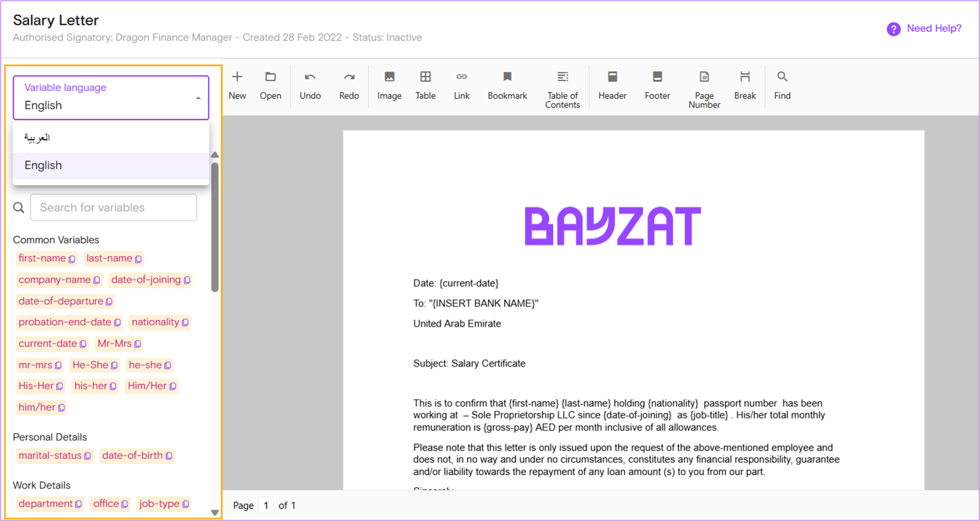
Task: Redo the last undone edit
Action: tap(349, 85)
